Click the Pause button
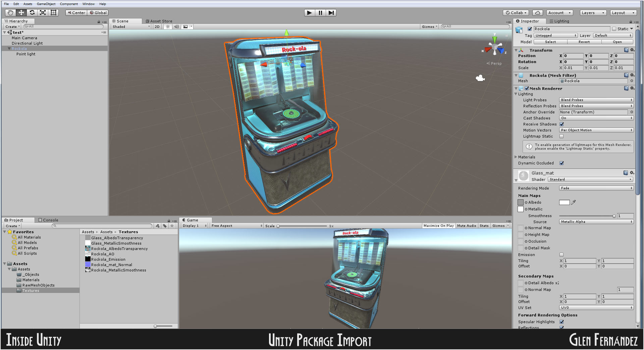This screenshot has width=644, height=350. pyautogui.click(x=320, y=13)
